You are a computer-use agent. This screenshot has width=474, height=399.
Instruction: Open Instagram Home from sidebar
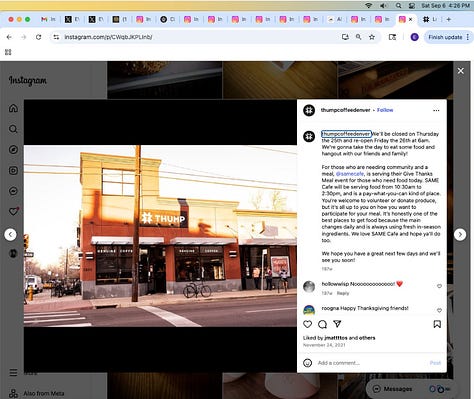(13, 108)
